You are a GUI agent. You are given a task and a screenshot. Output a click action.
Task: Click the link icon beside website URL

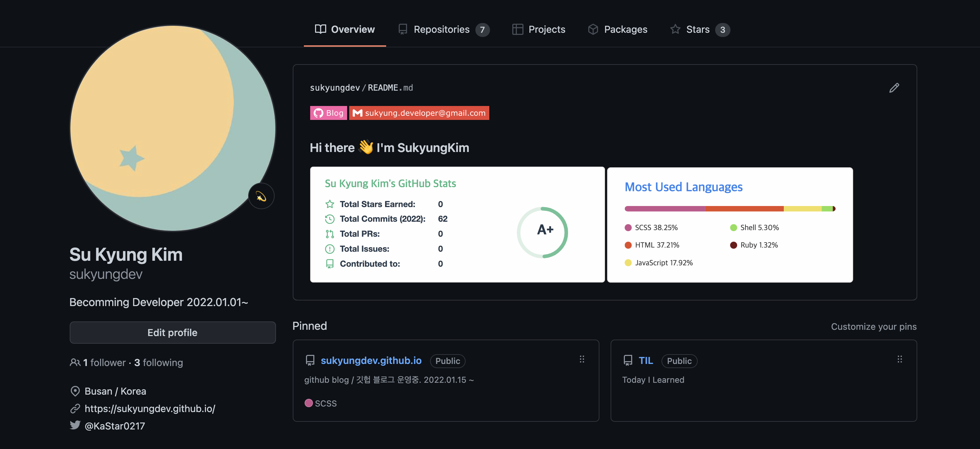coord(75,408)
